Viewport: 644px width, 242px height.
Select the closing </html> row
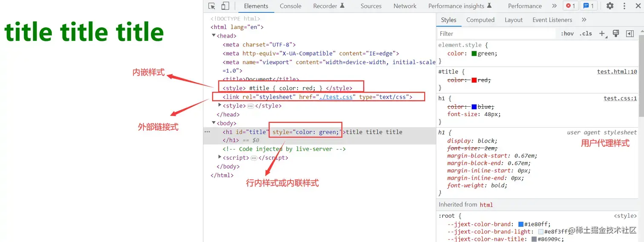222,175
